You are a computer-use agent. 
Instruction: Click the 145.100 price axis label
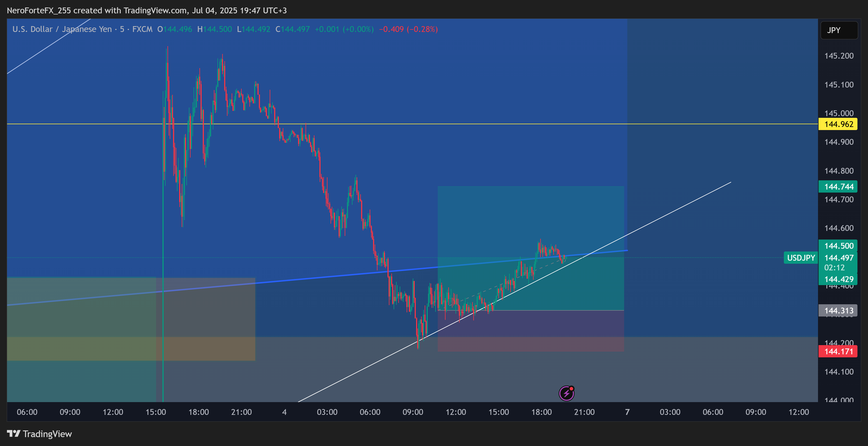point(839,85)
